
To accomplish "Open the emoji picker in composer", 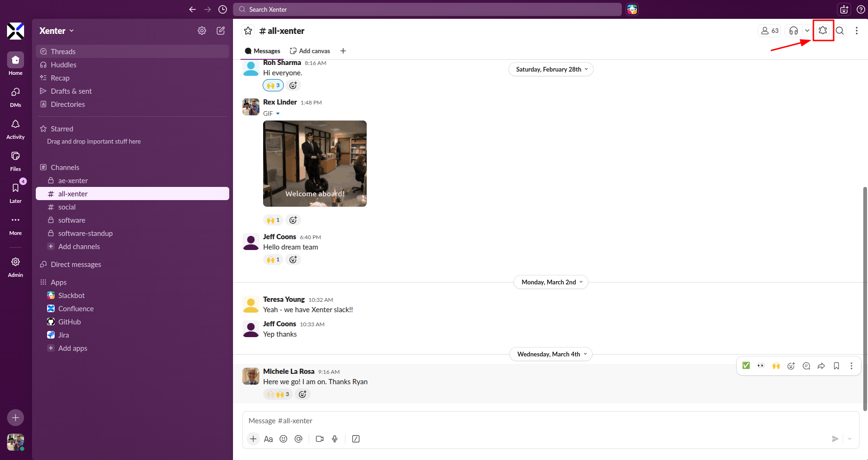I will click(x=283, y=439).
